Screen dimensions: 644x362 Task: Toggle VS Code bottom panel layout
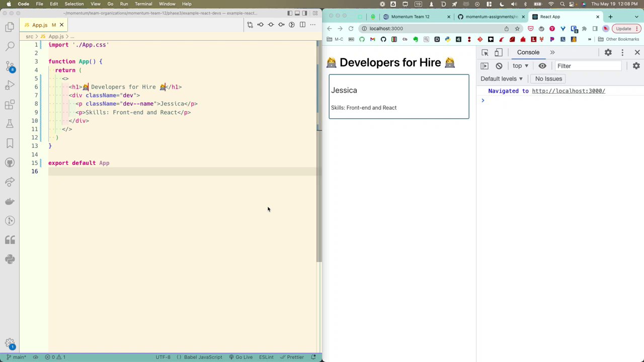click(x=297, y=13)
